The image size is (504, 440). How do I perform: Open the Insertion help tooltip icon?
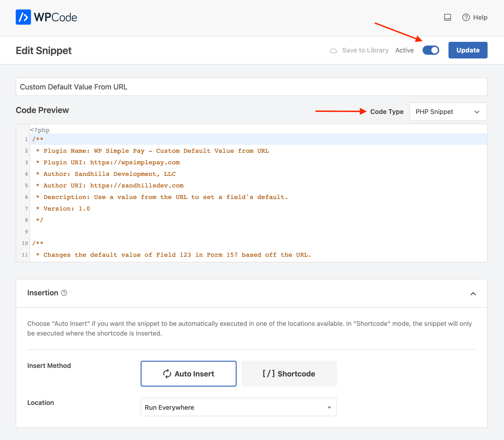[64, 293]
